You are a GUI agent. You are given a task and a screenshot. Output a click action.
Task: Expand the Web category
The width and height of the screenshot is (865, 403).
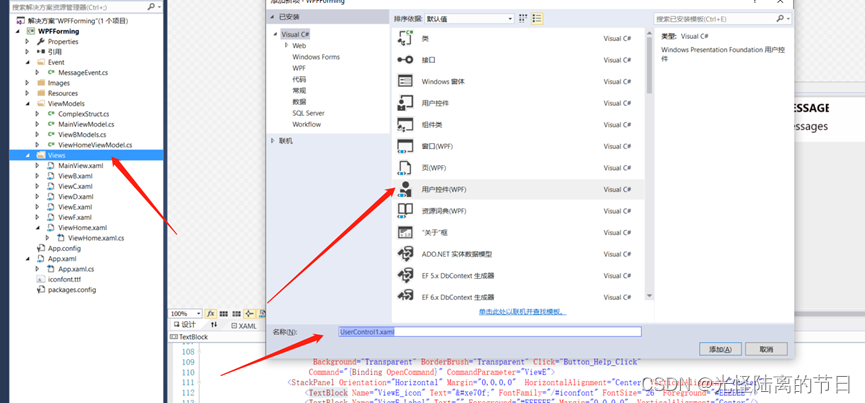[286, 45]
